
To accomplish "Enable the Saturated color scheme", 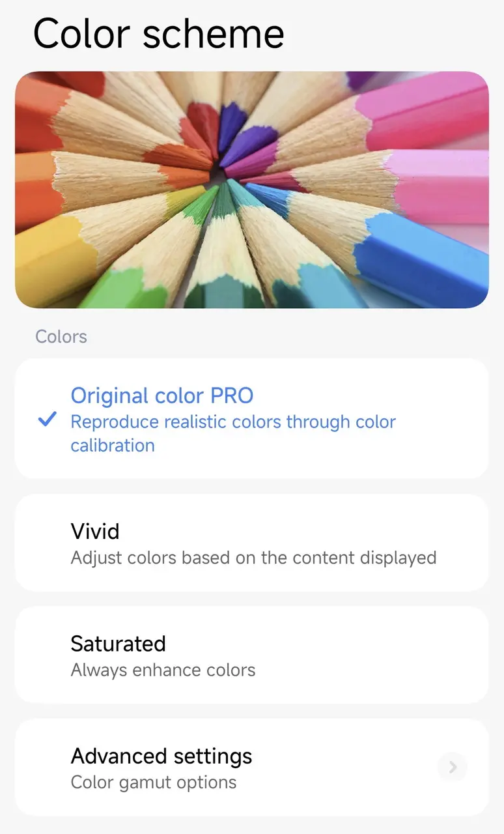I will [118, 644].
